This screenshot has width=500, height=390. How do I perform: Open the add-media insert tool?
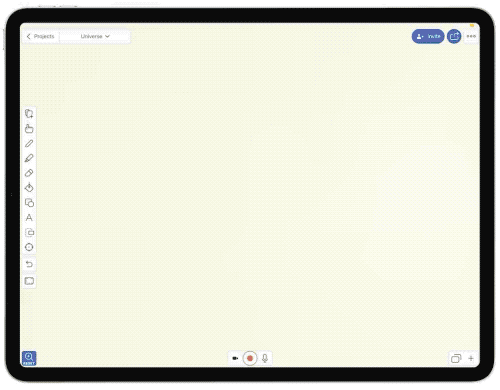[29, 232]
